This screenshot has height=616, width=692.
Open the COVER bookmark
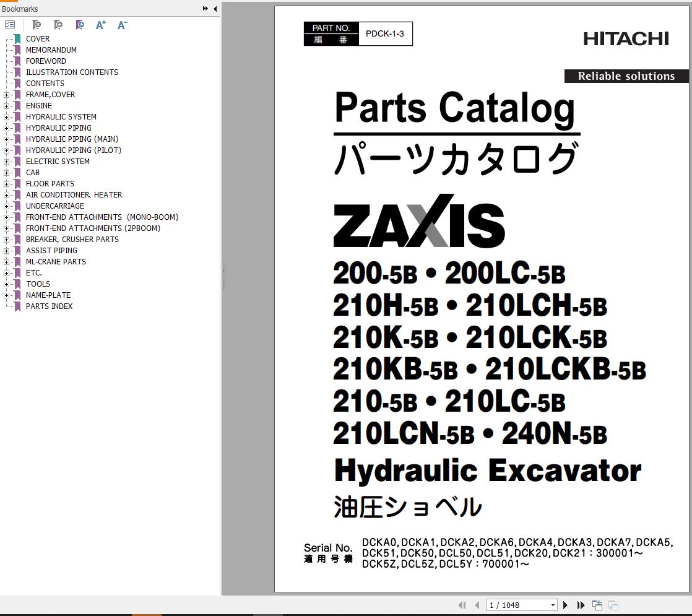[38, 39]
